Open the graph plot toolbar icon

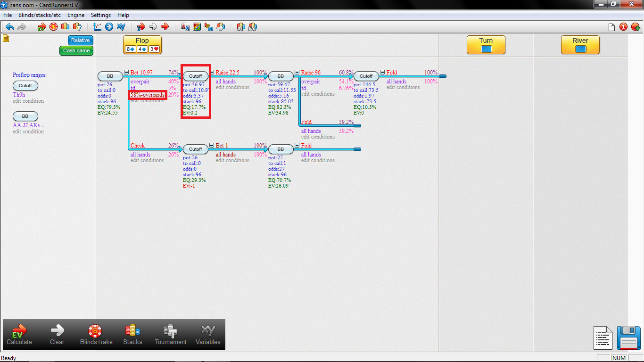coord(98,27)
